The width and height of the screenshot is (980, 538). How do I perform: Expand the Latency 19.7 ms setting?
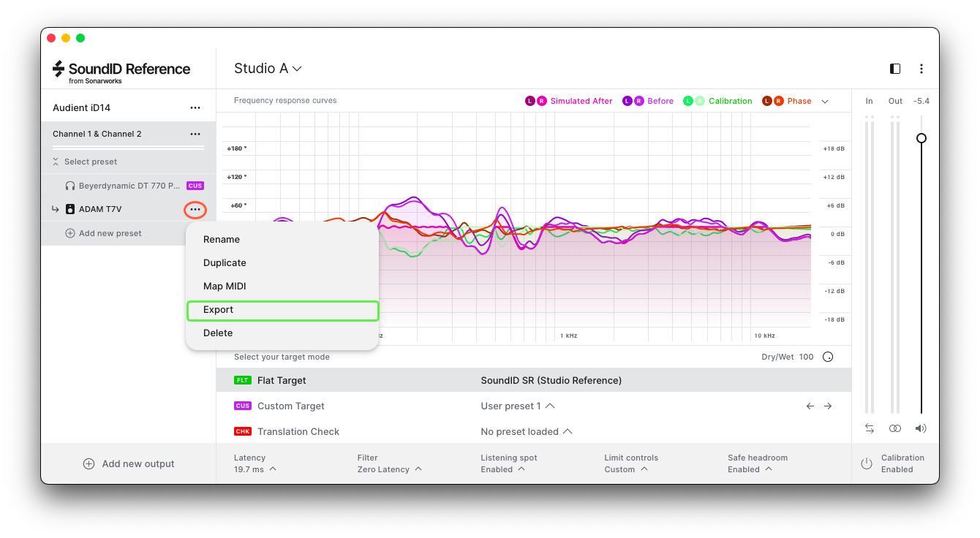[x=255, y=464]
